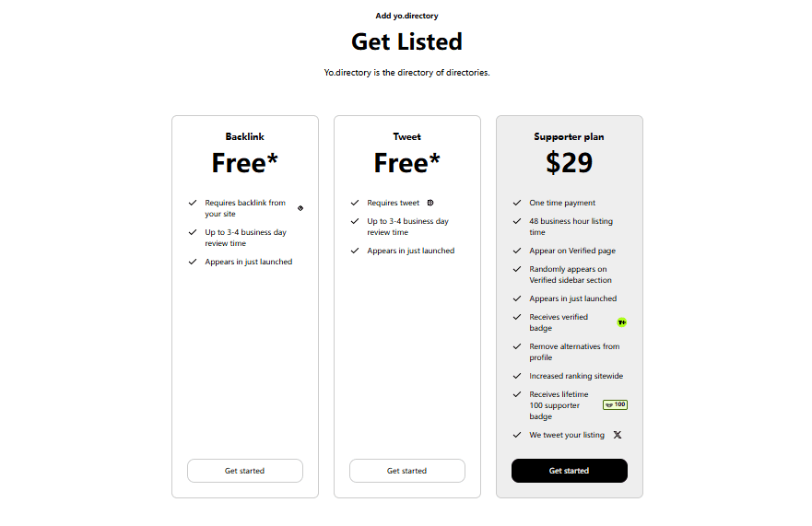This screenshot has width=812, height=526.
Task: Click the Tweet plan title
Action: pyautogui.click(x=406, y=136)
